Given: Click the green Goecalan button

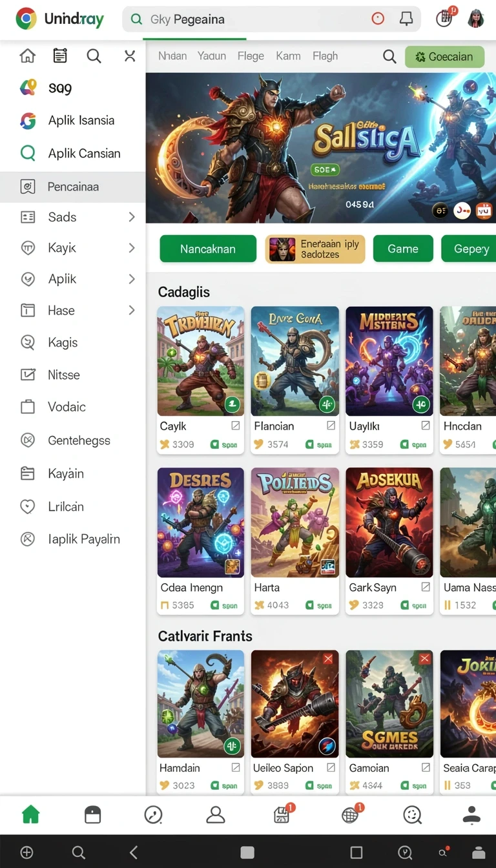Looking at the screenshot, I should pos(444,57).
